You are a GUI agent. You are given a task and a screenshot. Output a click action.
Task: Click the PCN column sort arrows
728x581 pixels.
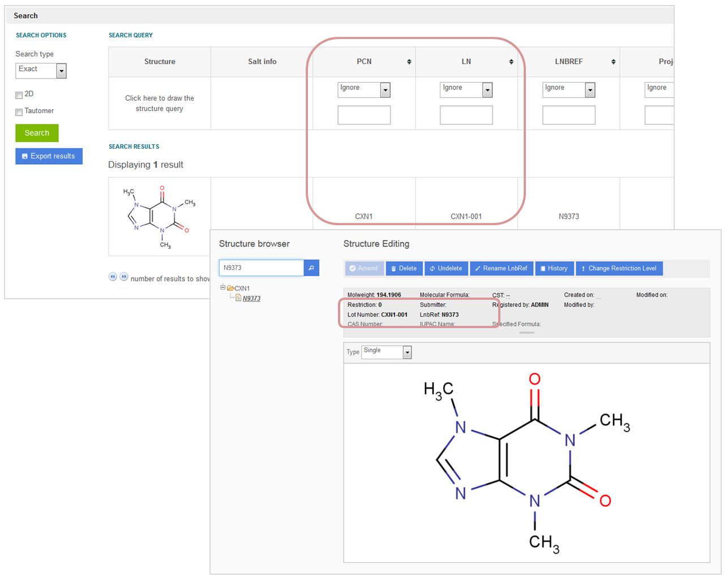409,62
